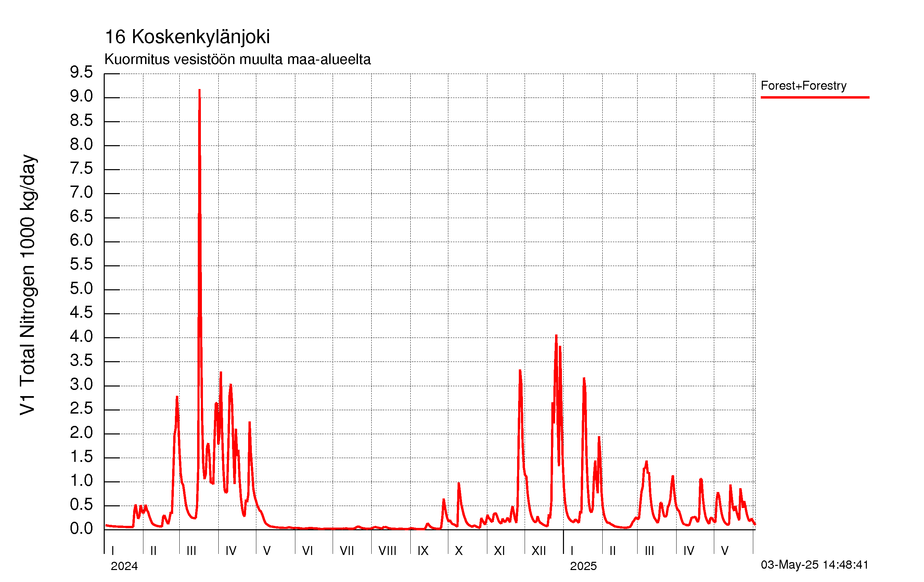Click the month label 'VI' on x-axis
Viewport: 924px width, 582px height.
307,551
